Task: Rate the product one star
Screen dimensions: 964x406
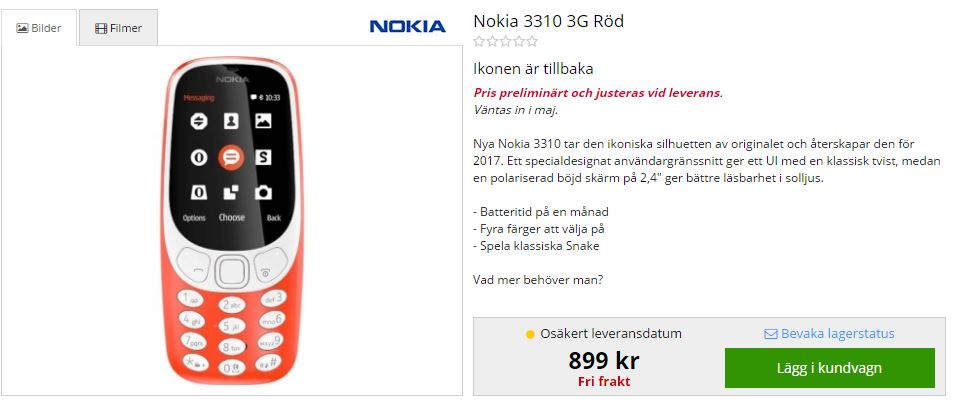Action: [480, 42]
